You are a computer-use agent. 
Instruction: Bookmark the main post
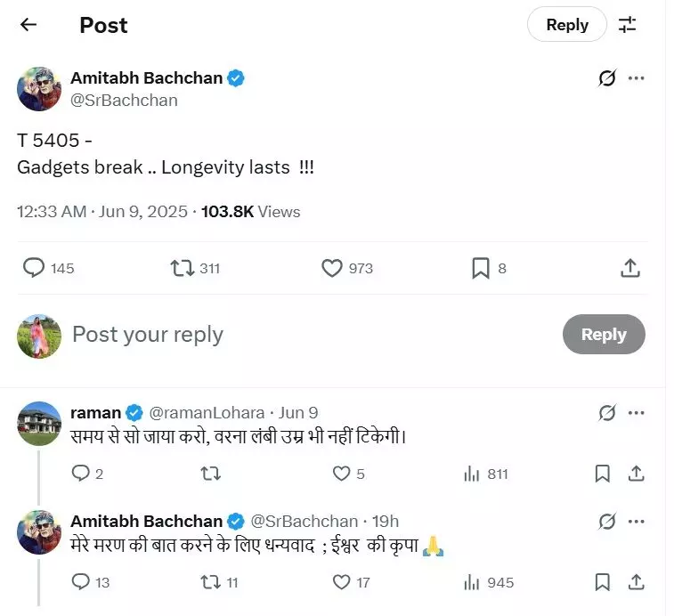point(481,268)
